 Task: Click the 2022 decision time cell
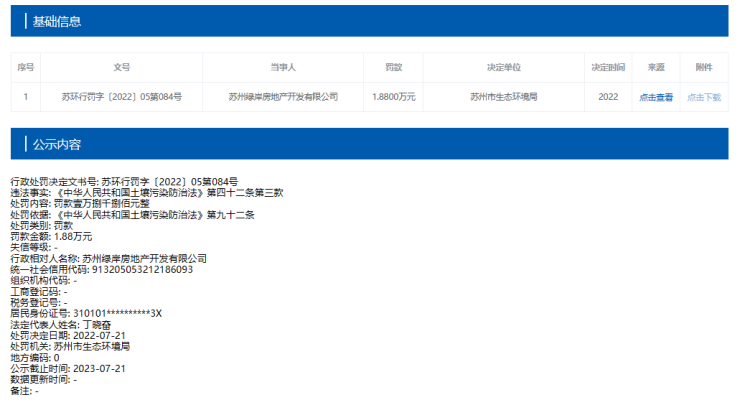click(608, 97)
